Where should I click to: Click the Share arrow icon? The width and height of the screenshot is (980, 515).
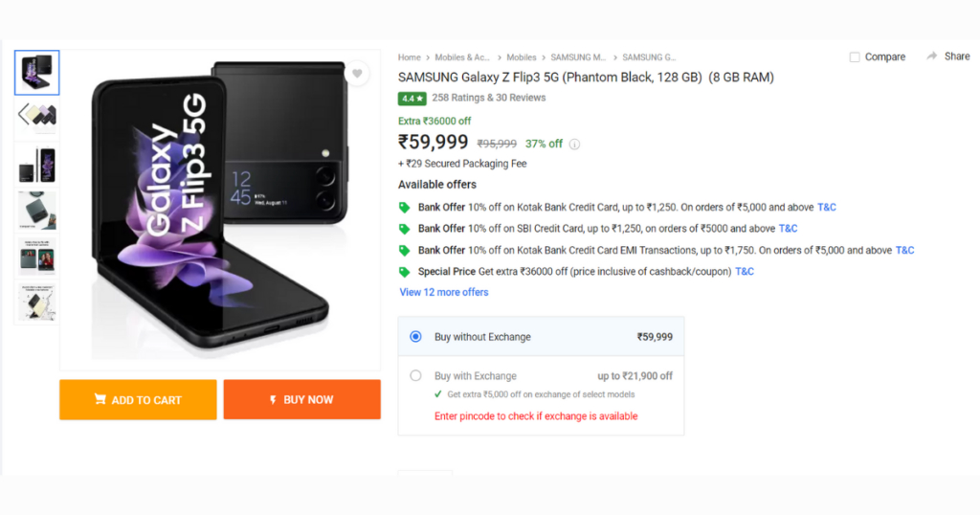coord(931,56)
